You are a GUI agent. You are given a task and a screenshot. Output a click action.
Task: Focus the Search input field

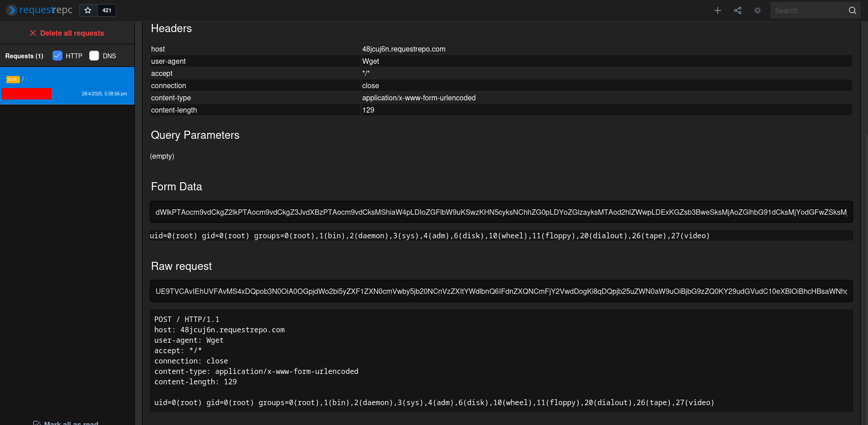[809, 10]
